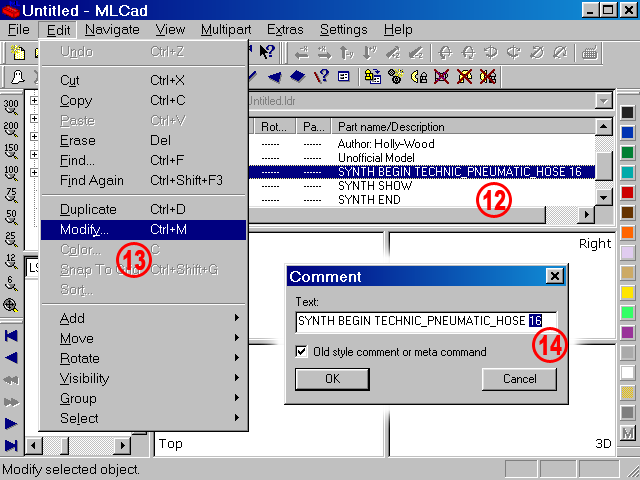Viewport: 640px width, 480px height.
Task: Click the red line question mark icon
Action: tap(321, 77)
